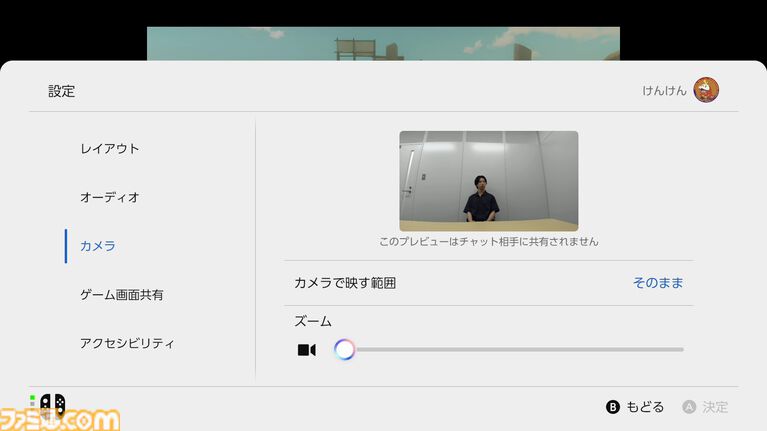
Task: Open ゲーム画面共有 settings section
Action: [x=122, y=295]
